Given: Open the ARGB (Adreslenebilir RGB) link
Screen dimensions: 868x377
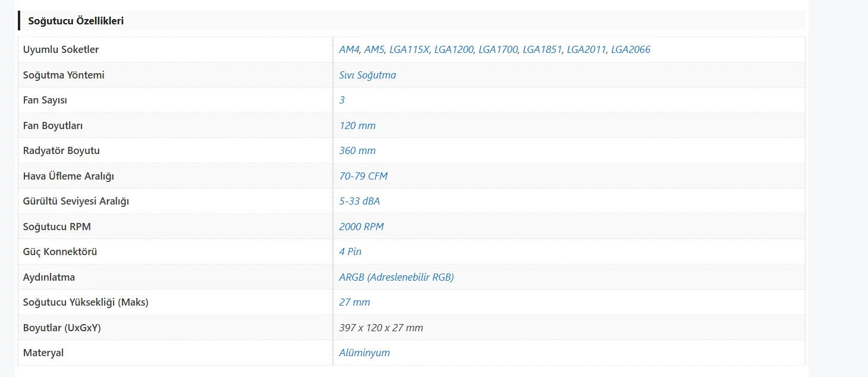Looking at the screenshot, I should pos(397,277).
